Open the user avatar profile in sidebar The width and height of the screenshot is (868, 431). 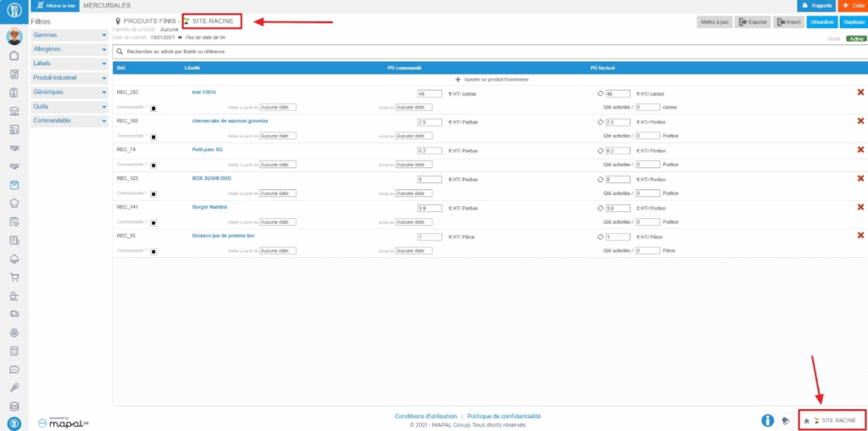click(x=14, y=36)
